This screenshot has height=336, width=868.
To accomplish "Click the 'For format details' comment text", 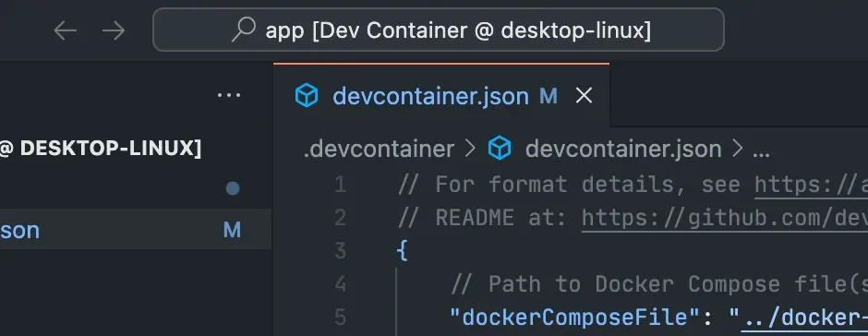I will click(x=569, y=185).
